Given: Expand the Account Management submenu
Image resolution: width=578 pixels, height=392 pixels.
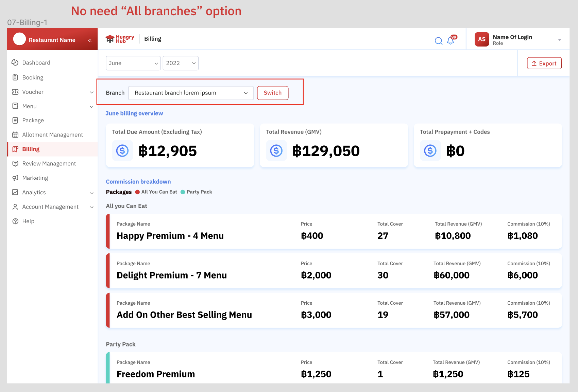Looking at the screenshot, I should pyautogui.click(x=91, y=207).
